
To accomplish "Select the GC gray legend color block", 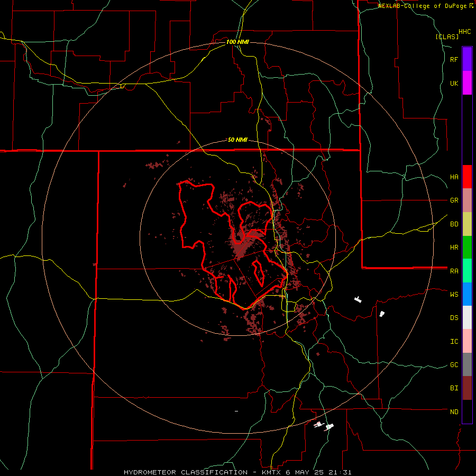I will (x=467, y=364).
